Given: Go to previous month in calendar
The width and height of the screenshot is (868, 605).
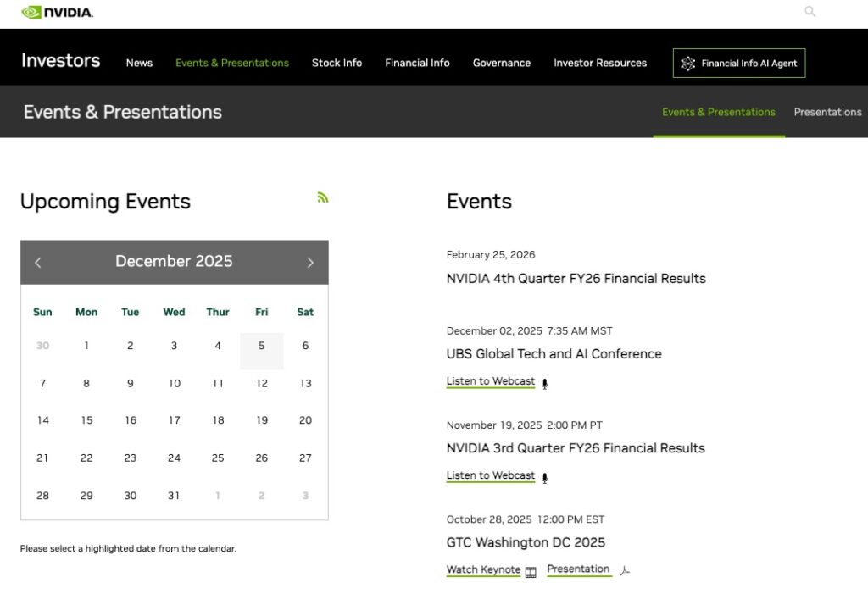Looking at the screenshot, I should point(38,263).
